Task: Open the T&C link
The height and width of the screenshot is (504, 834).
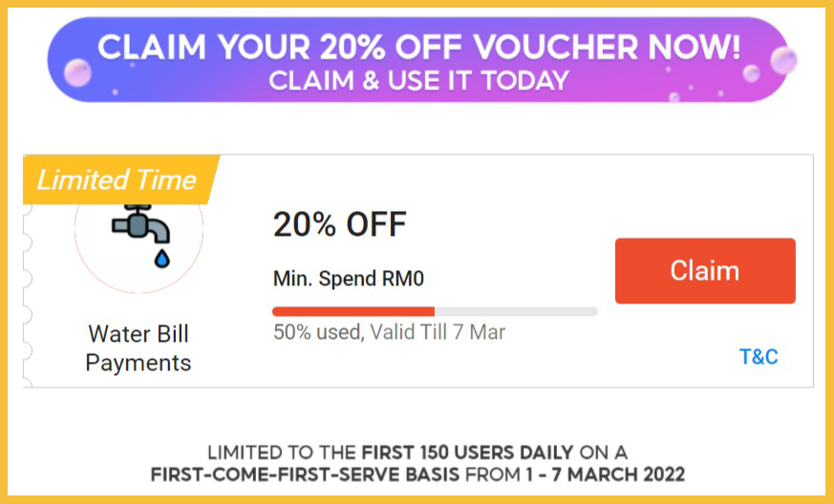Action: 759,356
